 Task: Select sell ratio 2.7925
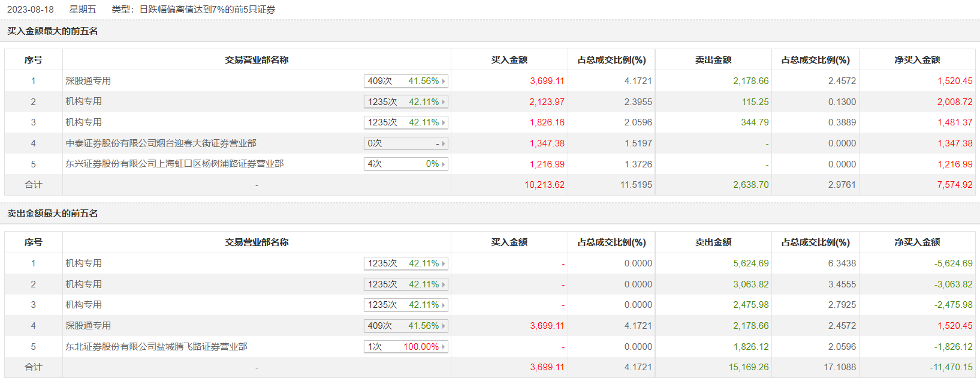pyautogui.click(x=842, y=305)
